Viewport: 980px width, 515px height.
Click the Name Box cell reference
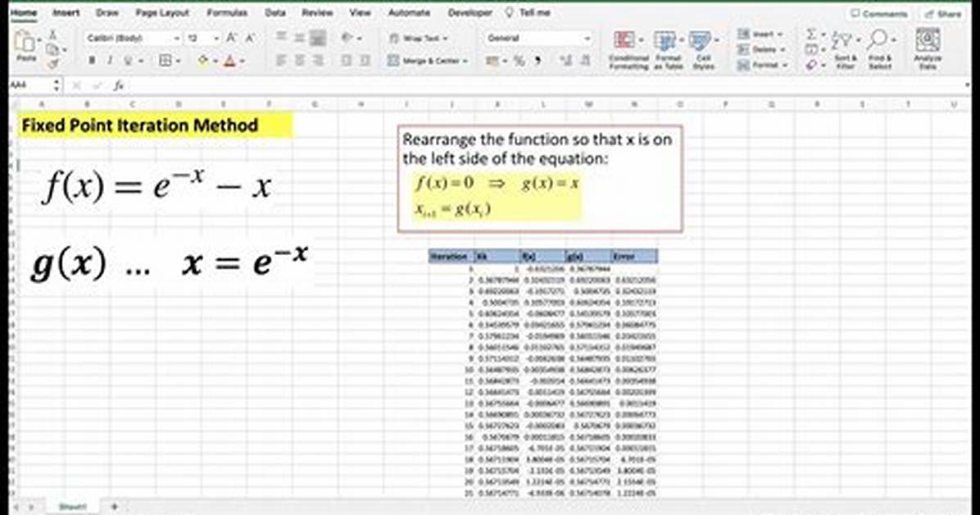click(x=31, y=86)
